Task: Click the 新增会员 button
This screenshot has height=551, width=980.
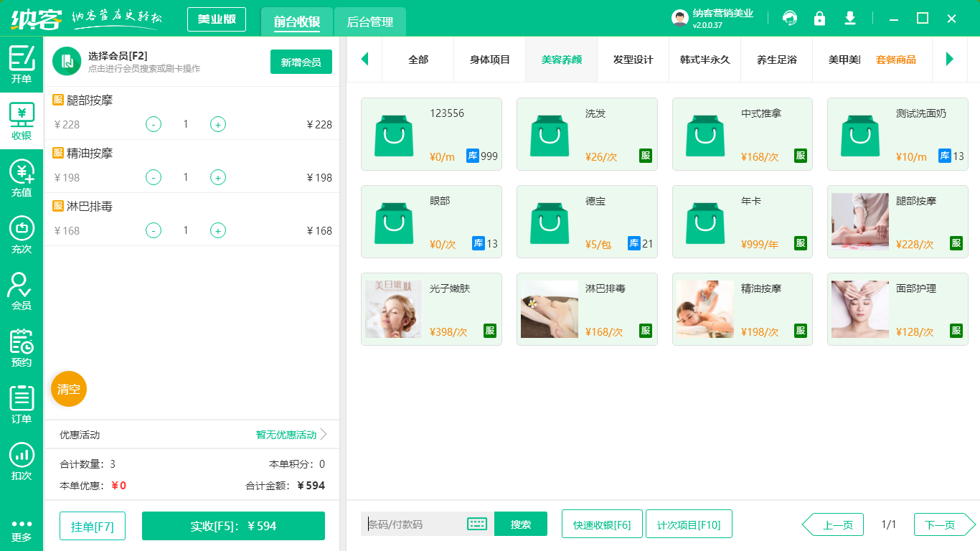Action: (301, 62)
